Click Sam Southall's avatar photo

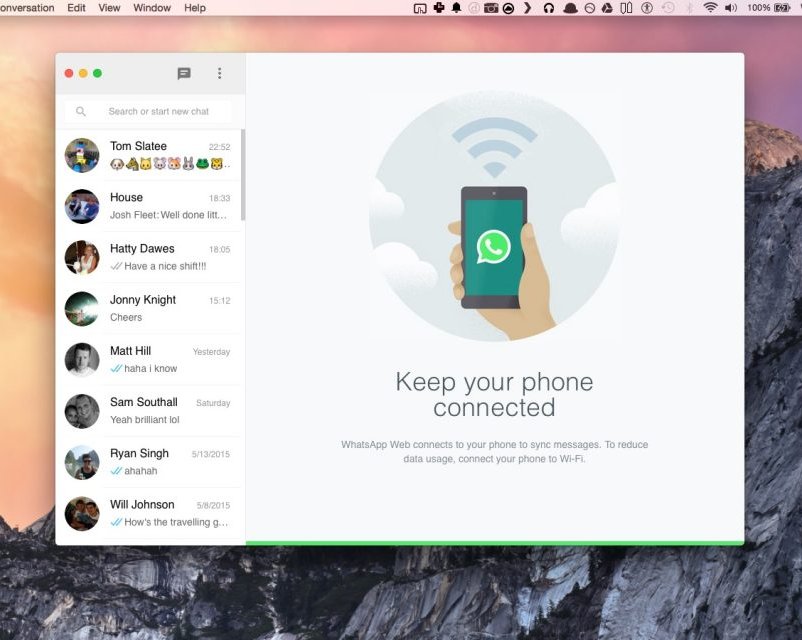point(82,411)
